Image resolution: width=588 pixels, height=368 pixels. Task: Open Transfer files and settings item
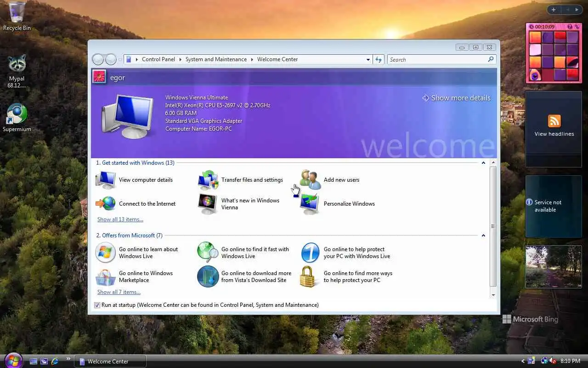tap(240, 180)
